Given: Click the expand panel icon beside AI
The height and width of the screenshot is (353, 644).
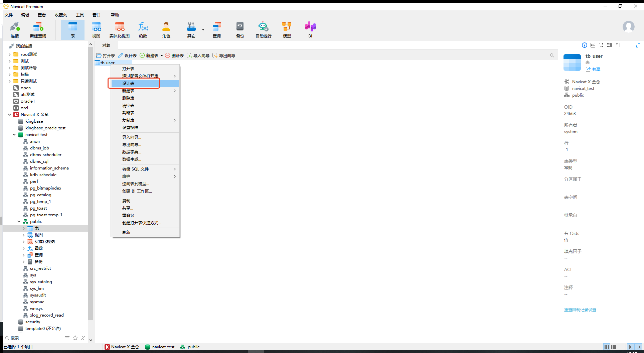Looking at the screenshot, I should [x=638, y=45].
